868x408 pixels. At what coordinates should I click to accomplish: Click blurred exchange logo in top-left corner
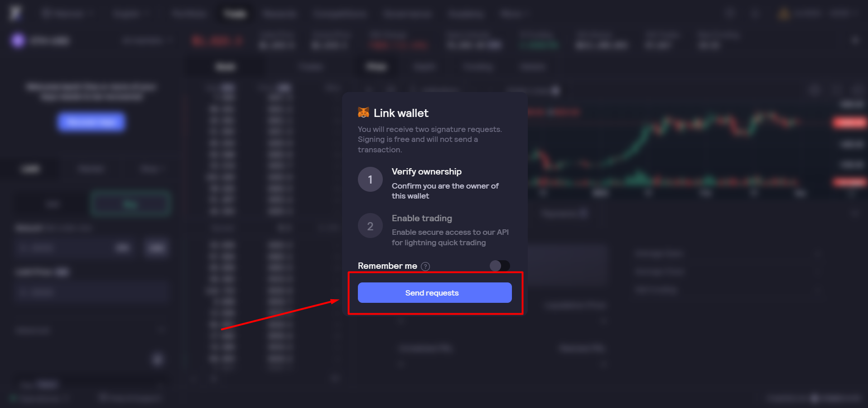tap(15, 13)
